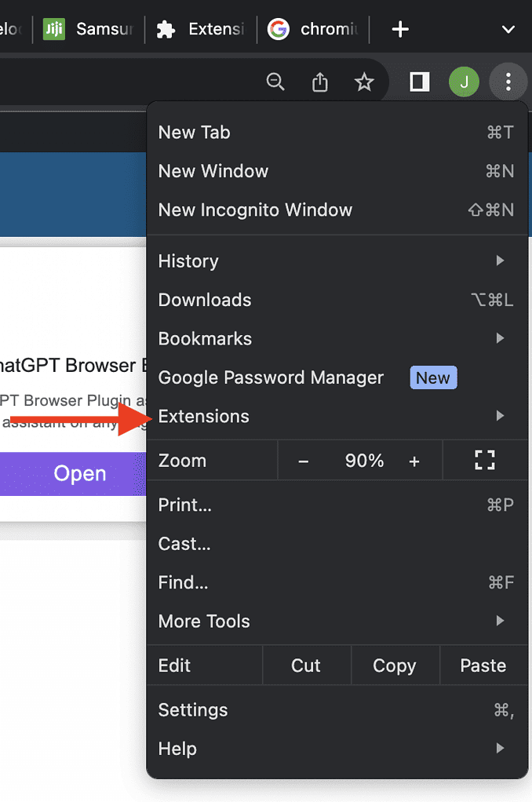Click the three-dot Chrome menu icon
This screenshot has width=532, height=802.
508,82
